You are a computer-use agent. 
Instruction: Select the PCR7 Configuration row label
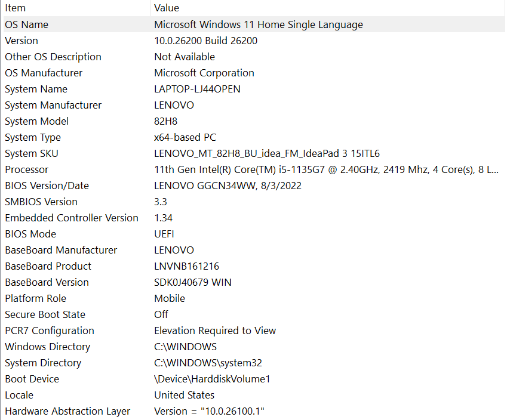pos(50,331)
